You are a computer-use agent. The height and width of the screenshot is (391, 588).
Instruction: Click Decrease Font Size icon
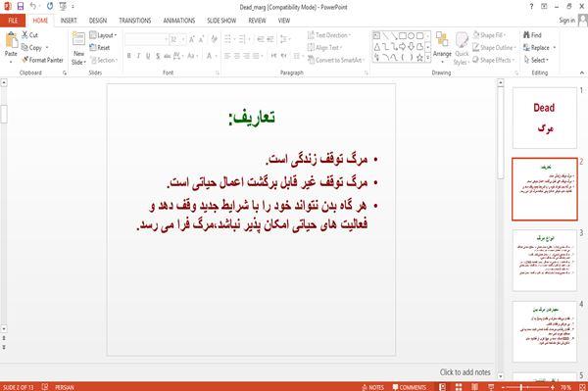201,39
